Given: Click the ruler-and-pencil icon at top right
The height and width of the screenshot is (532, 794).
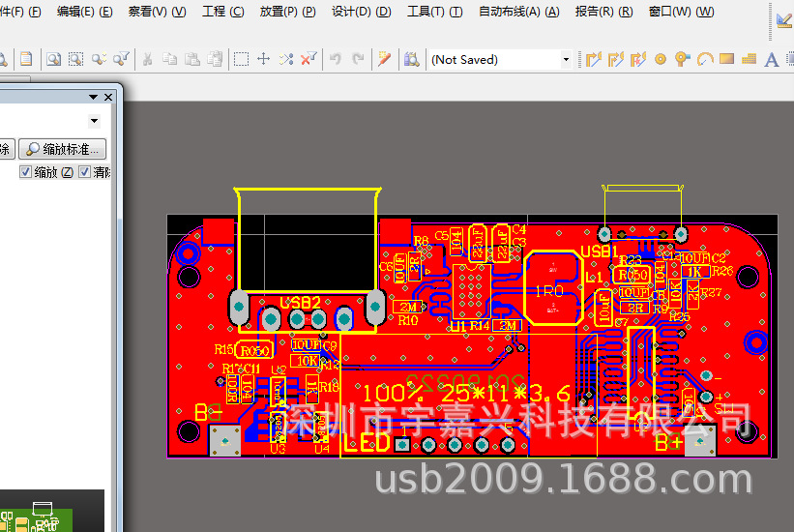Looking at the screenshot, I should pos(784,19).
